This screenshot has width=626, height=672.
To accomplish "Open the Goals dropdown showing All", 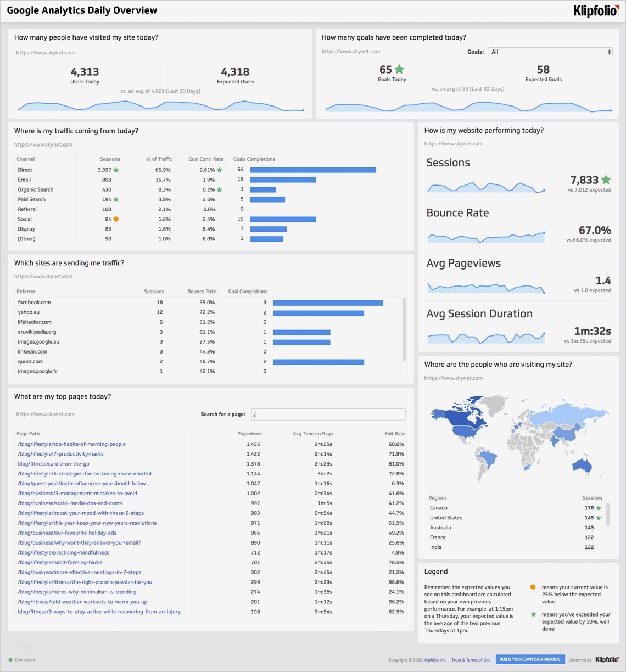I will tap(549, 52).
